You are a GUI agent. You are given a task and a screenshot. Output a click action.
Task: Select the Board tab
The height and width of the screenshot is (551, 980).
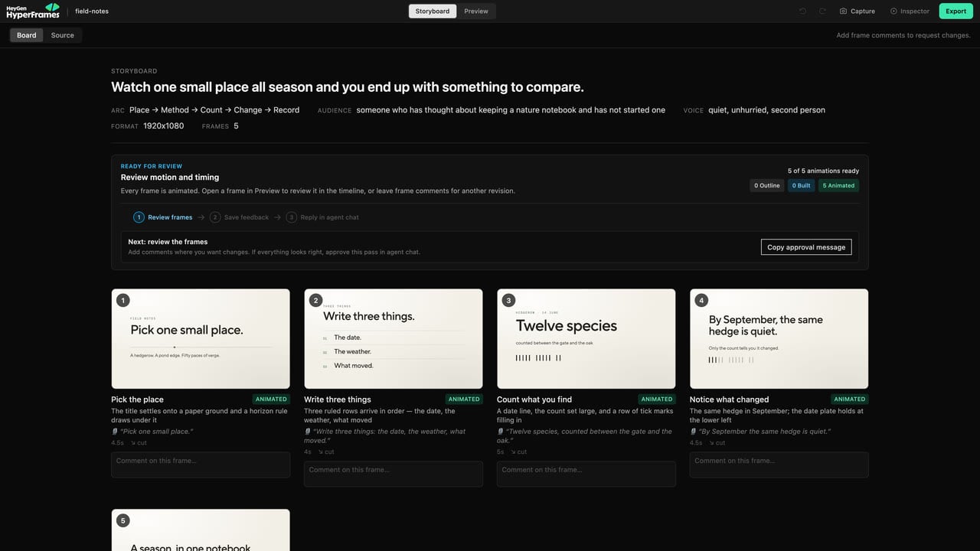click(27, 35)
